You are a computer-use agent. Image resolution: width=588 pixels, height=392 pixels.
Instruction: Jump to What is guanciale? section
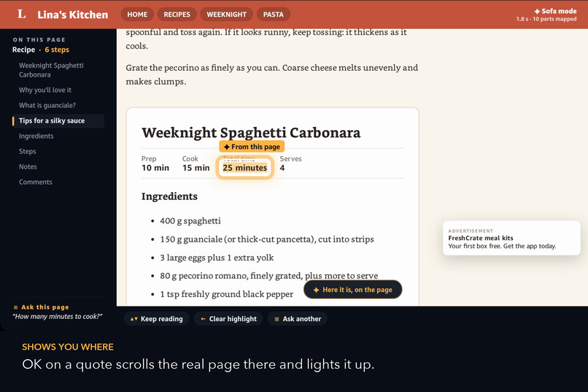pos(47,105)
